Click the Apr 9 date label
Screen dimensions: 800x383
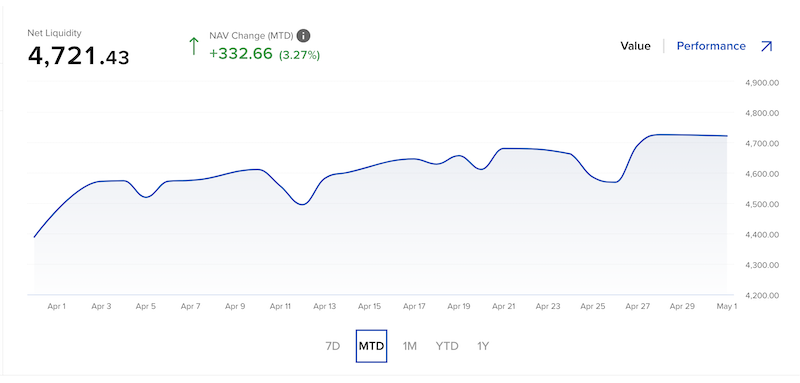pos(235,307)
